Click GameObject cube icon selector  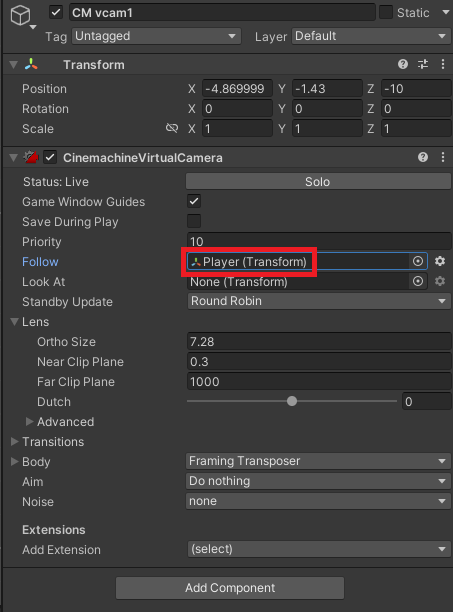pyautogui.click(x=21, y=16)
